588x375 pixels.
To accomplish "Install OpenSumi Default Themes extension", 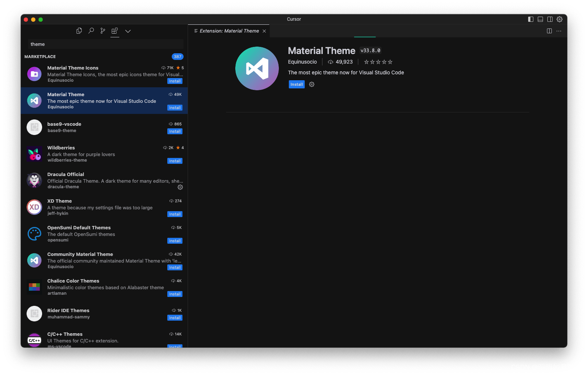I will click(x=175, y=241).
